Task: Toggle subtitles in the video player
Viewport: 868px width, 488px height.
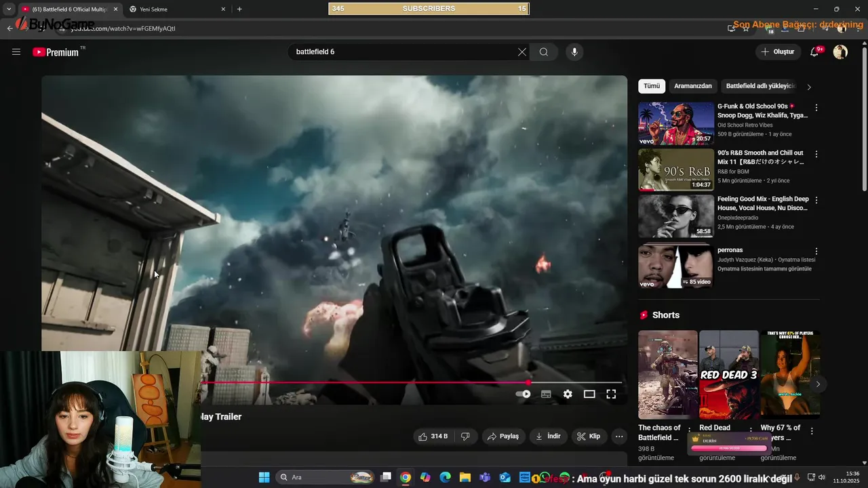Action: click(546, 394)
